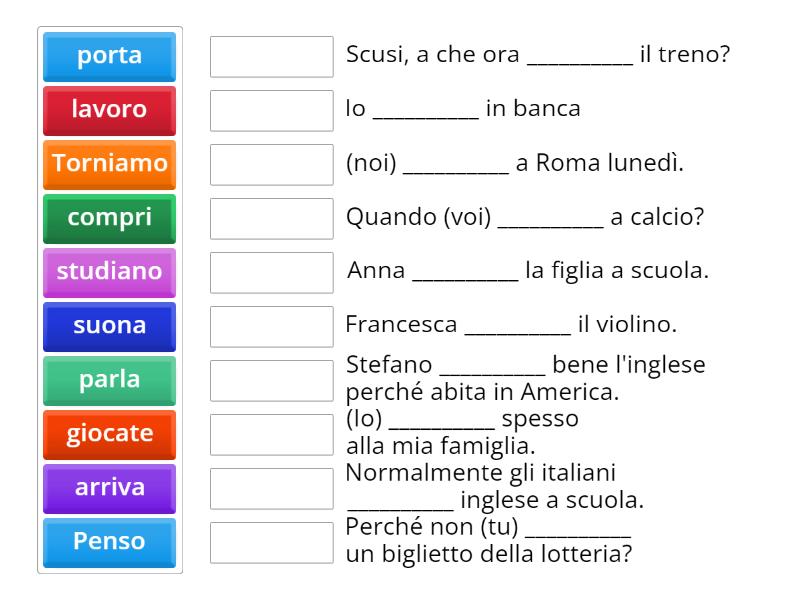
Task: Click the 'Torniamo' tile
Action: coord(108,165)
